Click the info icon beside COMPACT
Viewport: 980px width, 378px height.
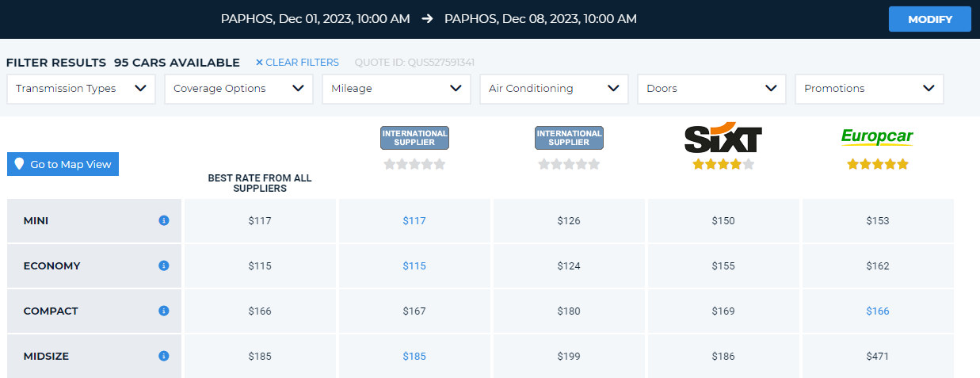[x=164, y=311]
